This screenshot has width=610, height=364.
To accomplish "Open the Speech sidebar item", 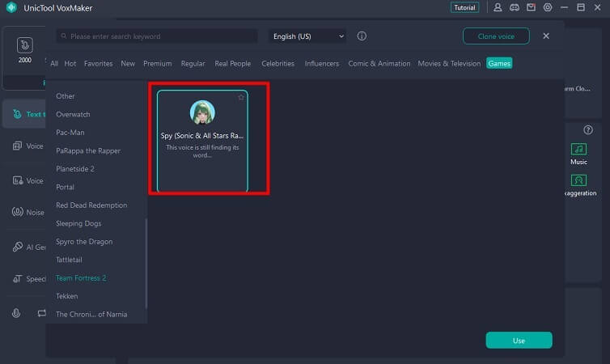I will [x=29, y=279].
